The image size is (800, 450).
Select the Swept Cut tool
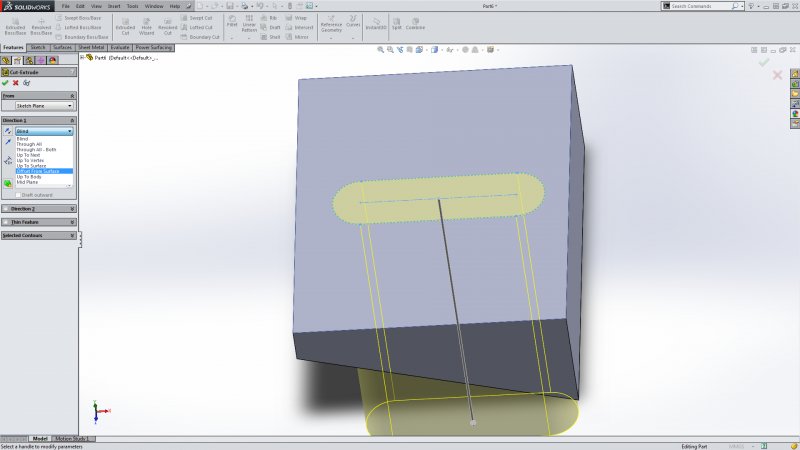click(x=196, y=18)
